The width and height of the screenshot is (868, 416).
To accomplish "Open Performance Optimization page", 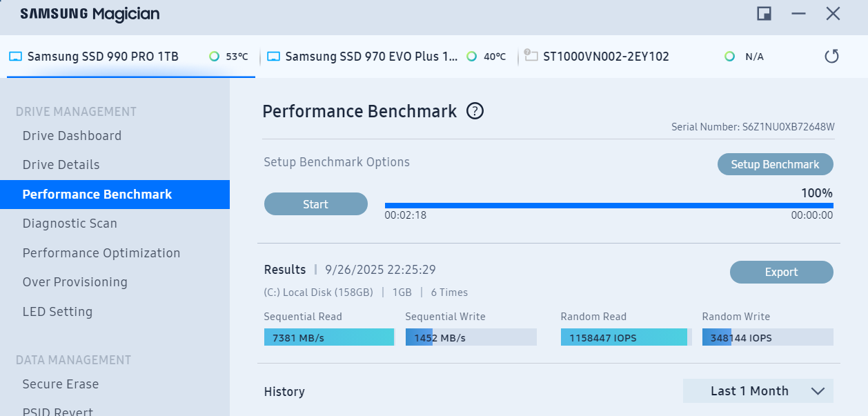I will 101,253.
